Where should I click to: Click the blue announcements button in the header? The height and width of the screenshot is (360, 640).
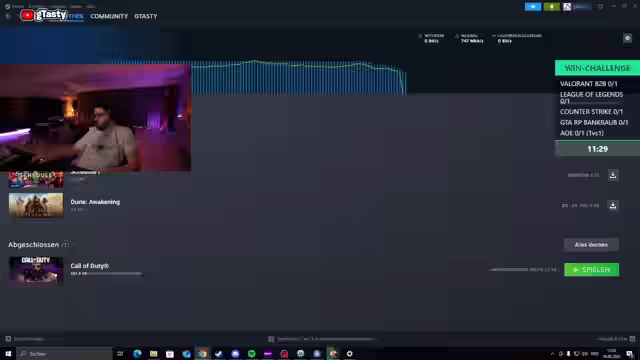click(533, 7)
